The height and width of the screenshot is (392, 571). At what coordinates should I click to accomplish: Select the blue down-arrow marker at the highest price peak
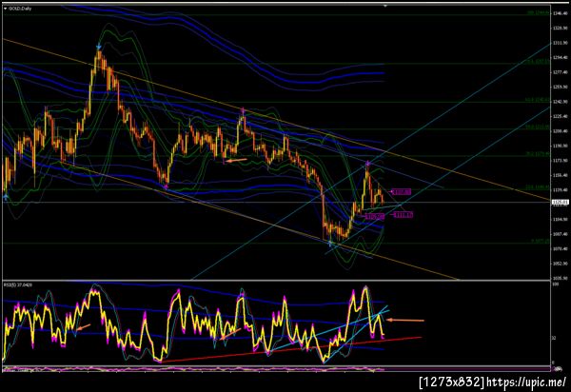(98, 47)
